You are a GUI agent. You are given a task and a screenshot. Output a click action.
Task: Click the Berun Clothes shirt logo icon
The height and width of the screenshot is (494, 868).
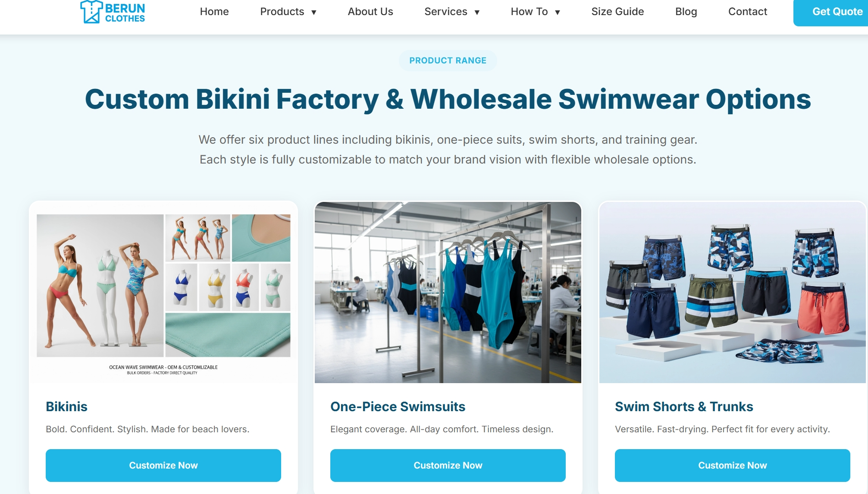(x=91, y=12)
